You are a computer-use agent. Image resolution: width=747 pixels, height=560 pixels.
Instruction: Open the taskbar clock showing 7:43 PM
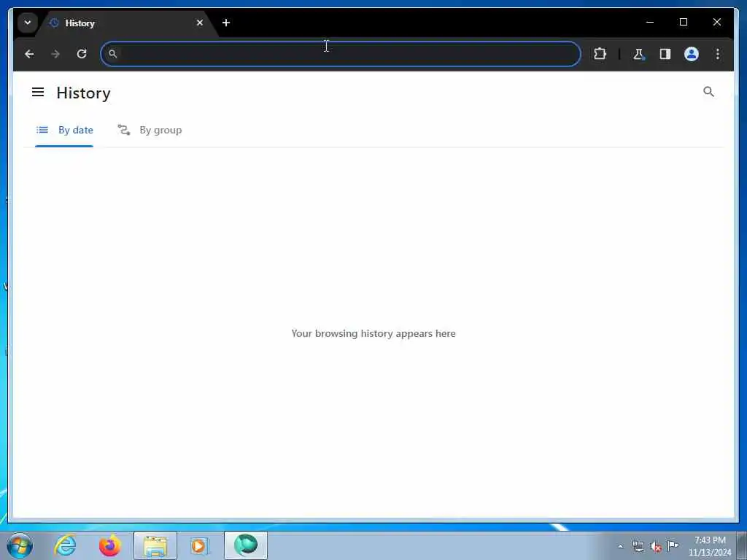710,546
